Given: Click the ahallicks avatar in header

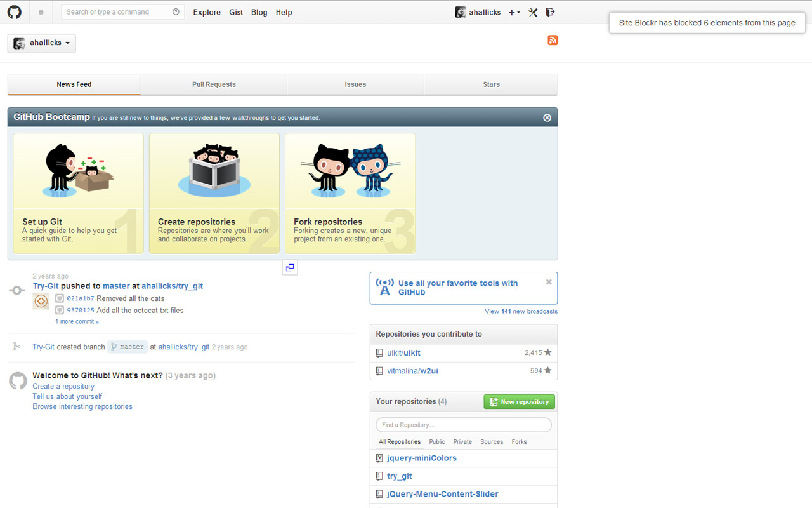Looking at the screenshot, I should click(461, 12).
